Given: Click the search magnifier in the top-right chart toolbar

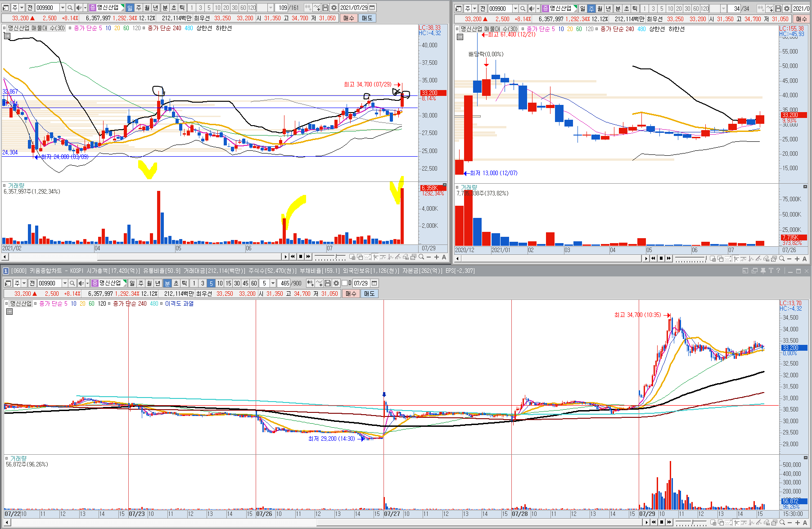Looking at the screenshot, I should (523, 9).
